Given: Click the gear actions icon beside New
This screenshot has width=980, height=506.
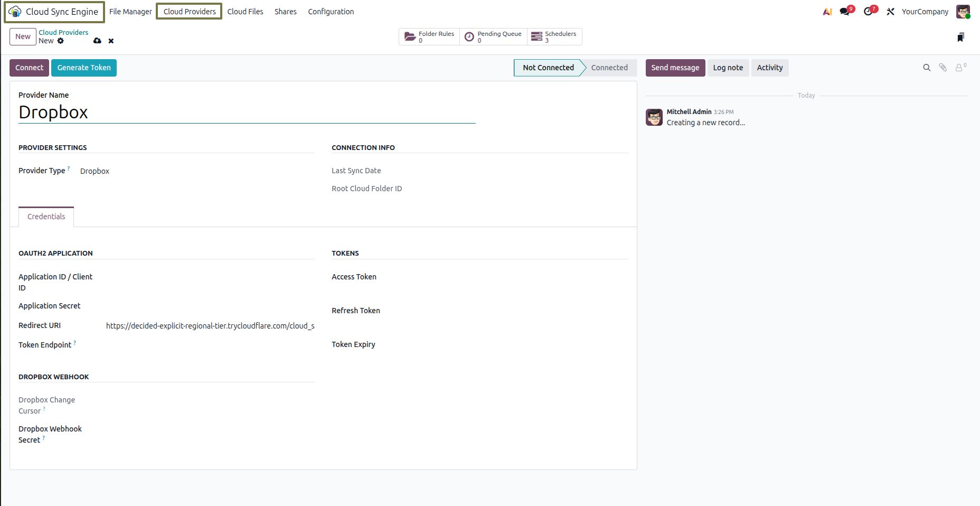Looking at the screenshot, I should [x=61, y=41].
